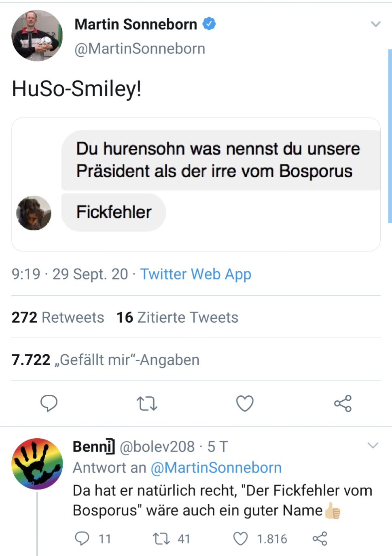The height and width of the screenshot is (556, 392).
Task: Click the @bolev208 username handle
Action: 157,447
